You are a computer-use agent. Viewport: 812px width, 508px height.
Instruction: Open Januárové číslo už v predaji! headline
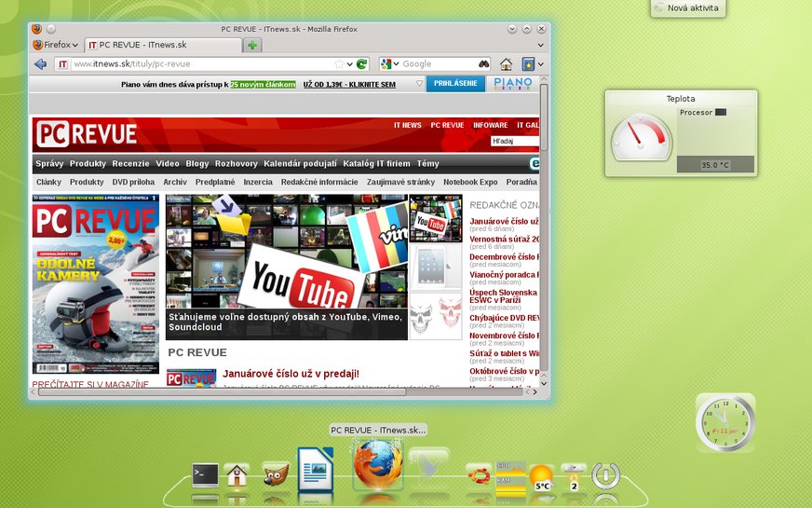pyautogui.click(x=291, y=374)
